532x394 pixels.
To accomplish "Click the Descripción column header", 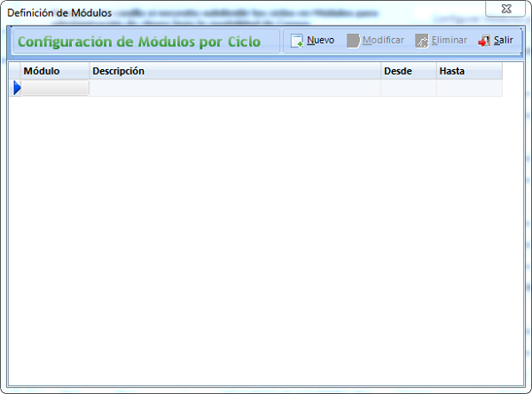I will point(235,71).
